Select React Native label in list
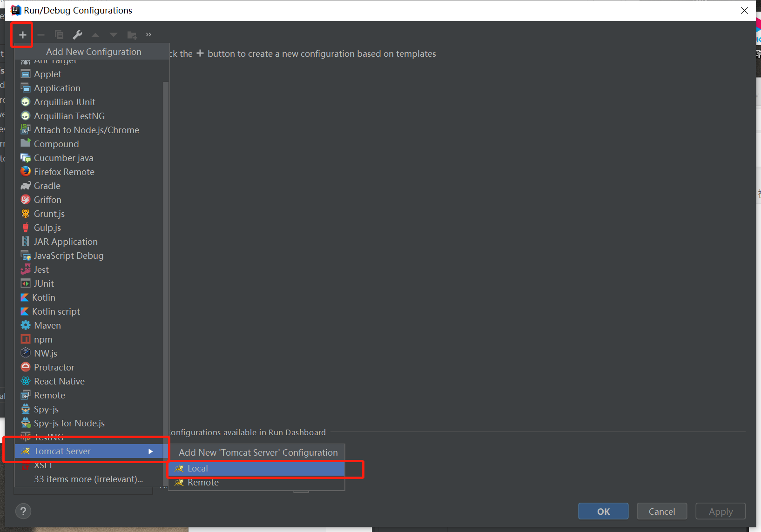This screenshot has width=761, height=532. coord(59,381)
